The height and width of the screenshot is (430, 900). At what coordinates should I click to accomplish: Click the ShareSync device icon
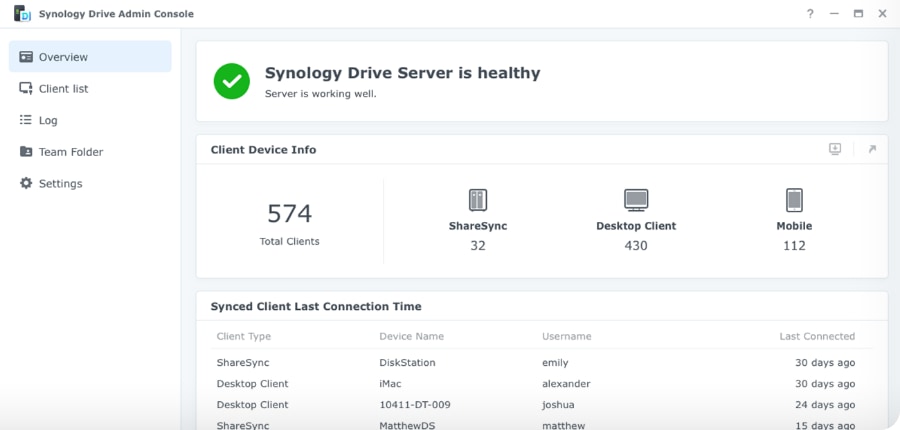478,200
